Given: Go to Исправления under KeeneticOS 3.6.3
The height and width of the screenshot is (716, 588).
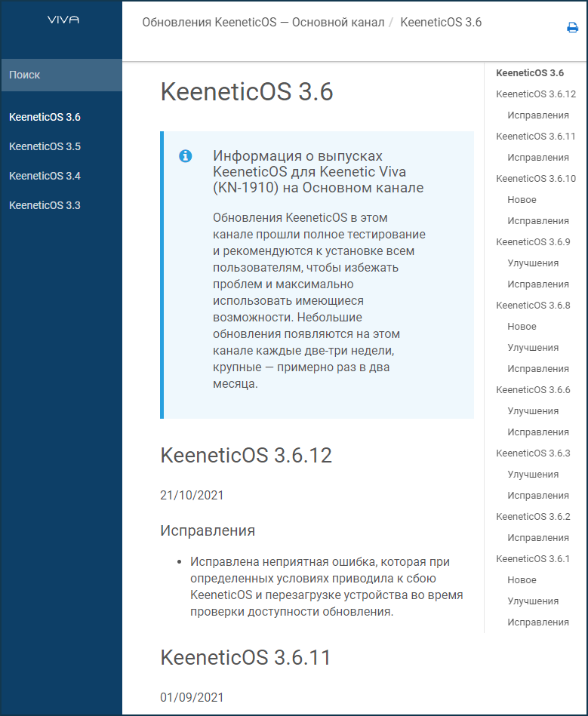Looking at the screenshot, I should [538, 496].
